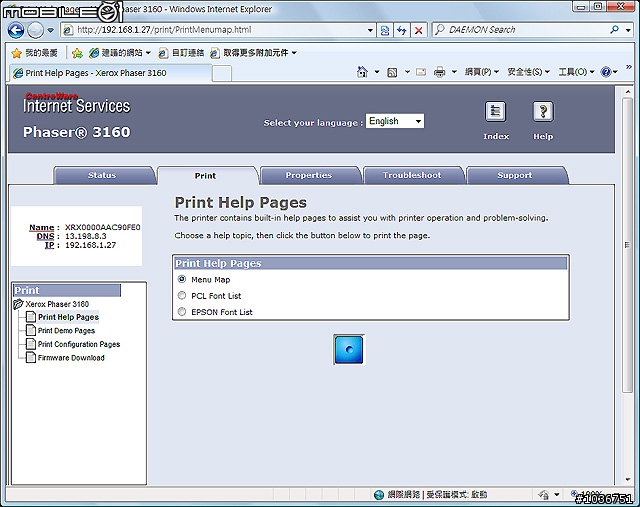The height and width of the screenshot is (507, 640).
Task: Open the blue Help question icon menu
Action: 609,72
